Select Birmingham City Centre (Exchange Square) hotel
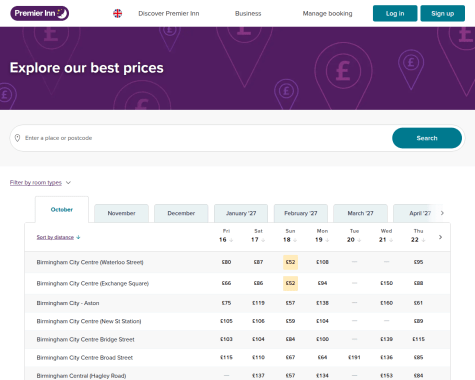475x380 pixels. pos(93,283)
